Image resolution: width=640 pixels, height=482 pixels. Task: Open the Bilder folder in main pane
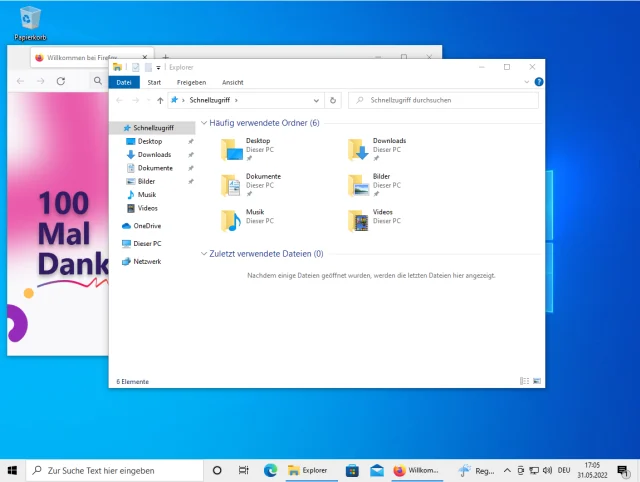(x=359, y=185)
